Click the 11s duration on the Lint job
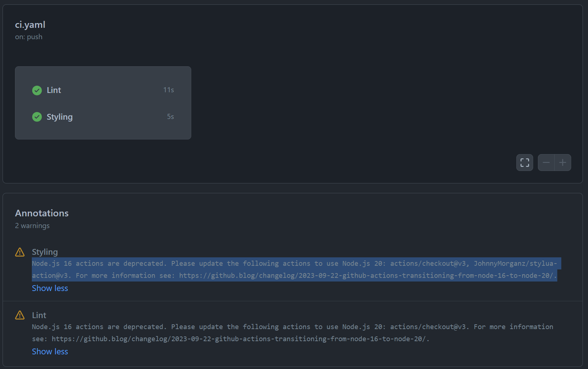 click(168, 90)
